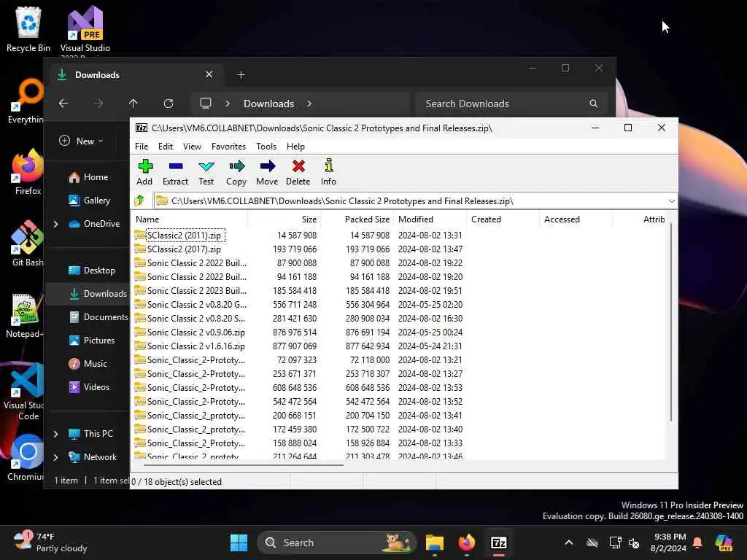Open Music in Explorer sidebar
747x560 pixels.
[x=88, y=364]
